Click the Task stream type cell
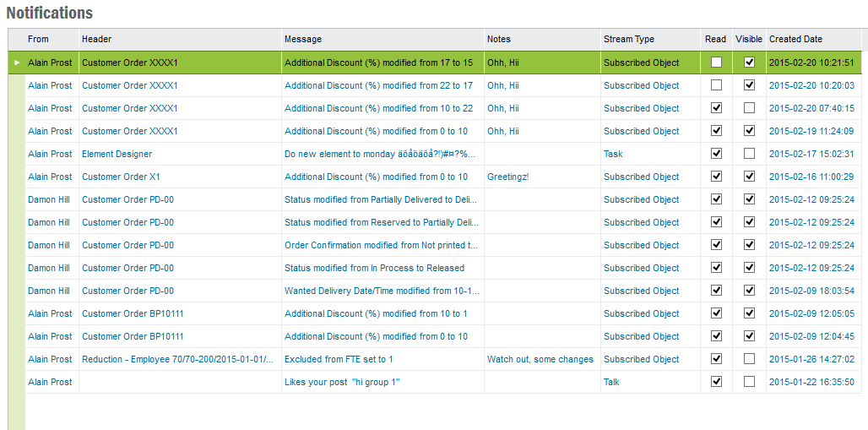Image resolution: width=868 pixels, height=430 pixels. click(613, 154)
